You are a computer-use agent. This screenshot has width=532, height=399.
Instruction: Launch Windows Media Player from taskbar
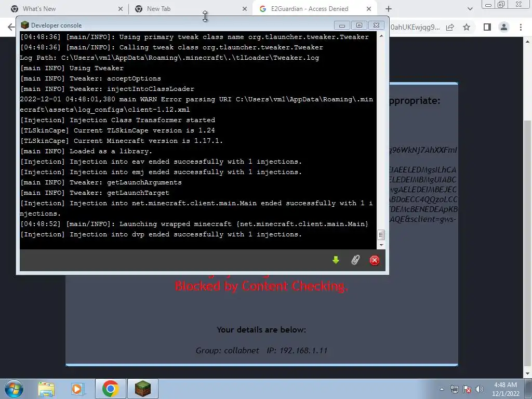click(77, 389)
